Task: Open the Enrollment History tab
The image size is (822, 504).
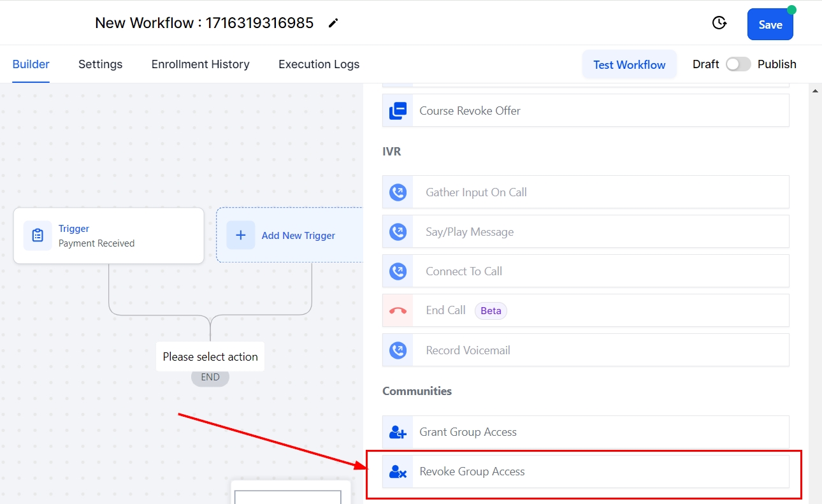Action: click(200, 64)
